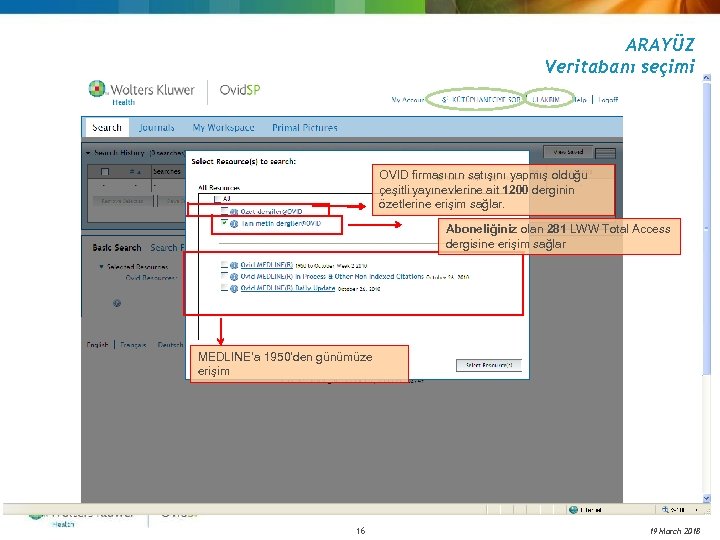Image resolution: width=720 pixels, height=540 pixels.
Task: Click the Select Resource(s) button
Action: pos(489,365)
